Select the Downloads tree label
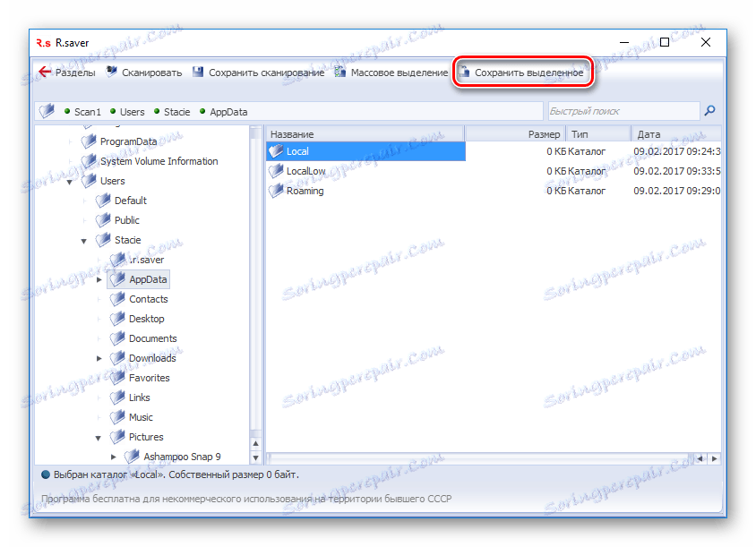Screen dimensions: 756x547 tap(152, 359)
